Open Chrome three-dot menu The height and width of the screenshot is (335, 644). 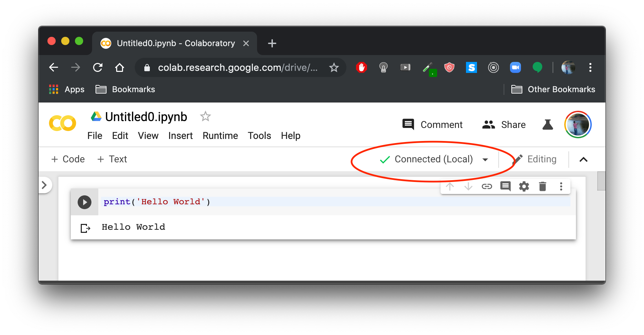[590, 67]
